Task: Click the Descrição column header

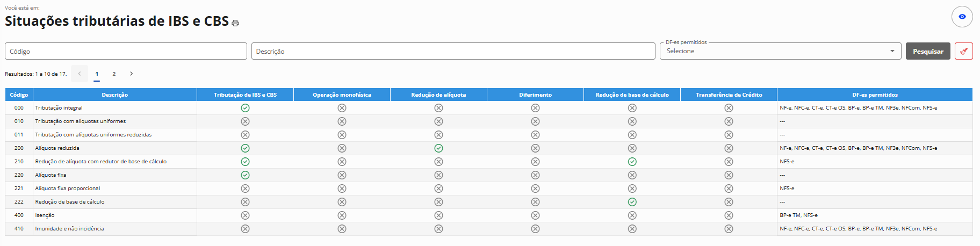Action: pyautogui.click(x=114, y=95)
